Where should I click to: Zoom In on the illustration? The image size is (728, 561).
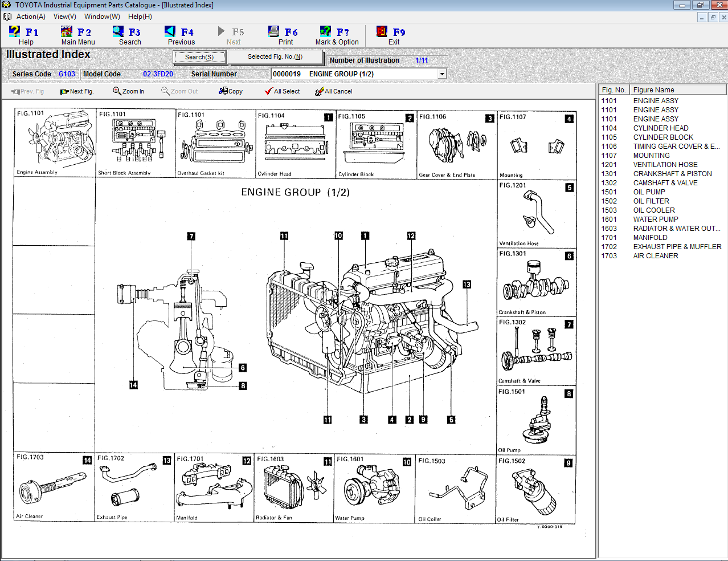pyautogui.click(x=128, y=91)
